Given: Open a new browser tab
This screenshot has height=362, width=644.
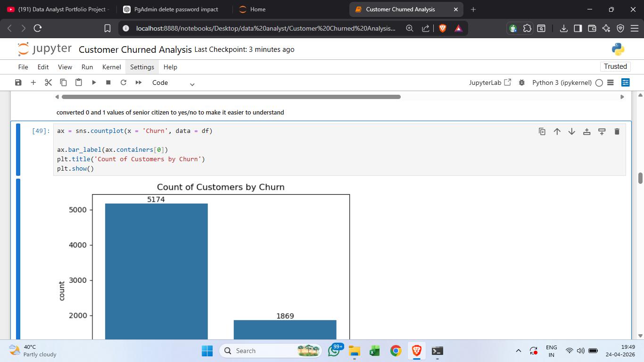Looking at the screenshot, I should (473, 9).
